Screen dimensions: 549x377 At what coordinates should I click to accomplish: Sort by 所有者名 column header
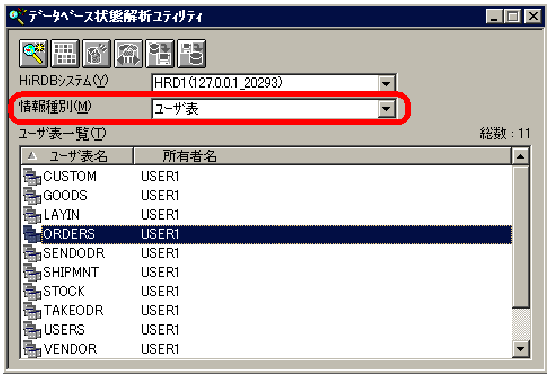[x=322, y=156]
